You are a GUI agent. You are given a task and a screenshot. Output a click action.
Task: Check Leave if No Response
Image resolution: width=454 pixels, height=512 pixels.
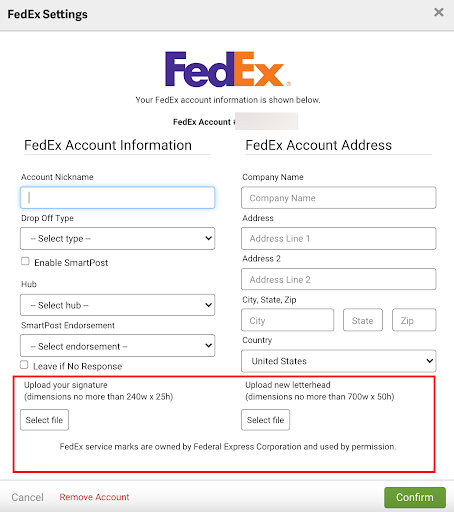pyautogui.click(x=24, y=365)
